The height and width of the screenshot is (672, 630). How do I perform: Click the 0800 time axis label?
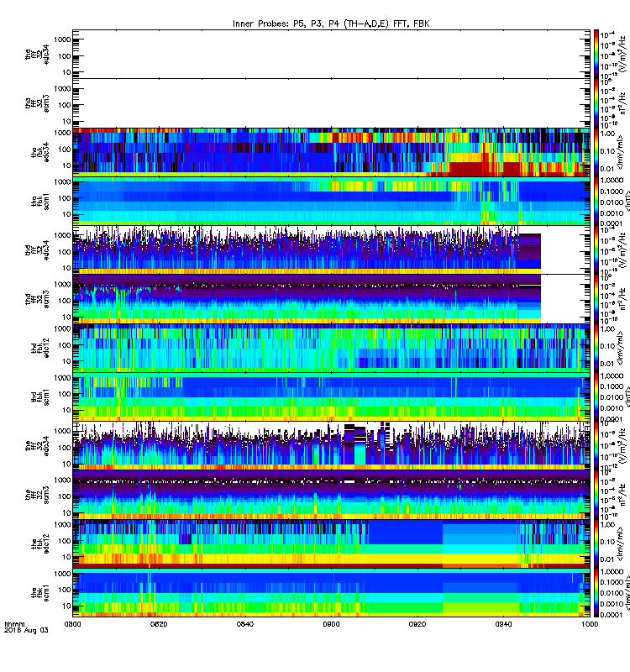click(x=72, y=624)
